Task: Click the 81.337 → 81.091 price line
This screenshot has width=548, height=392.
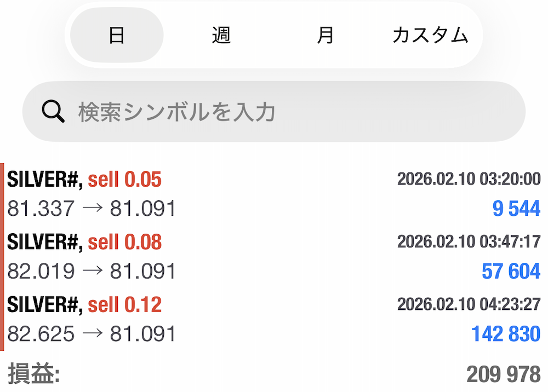Action: pyautogui.click(x=92, y=209)
